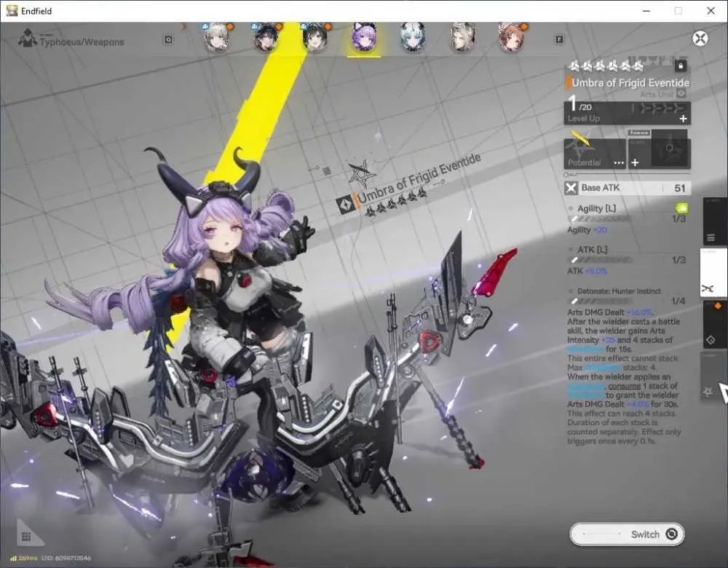Click the silver-haired first operator portrait

[217, 37]
